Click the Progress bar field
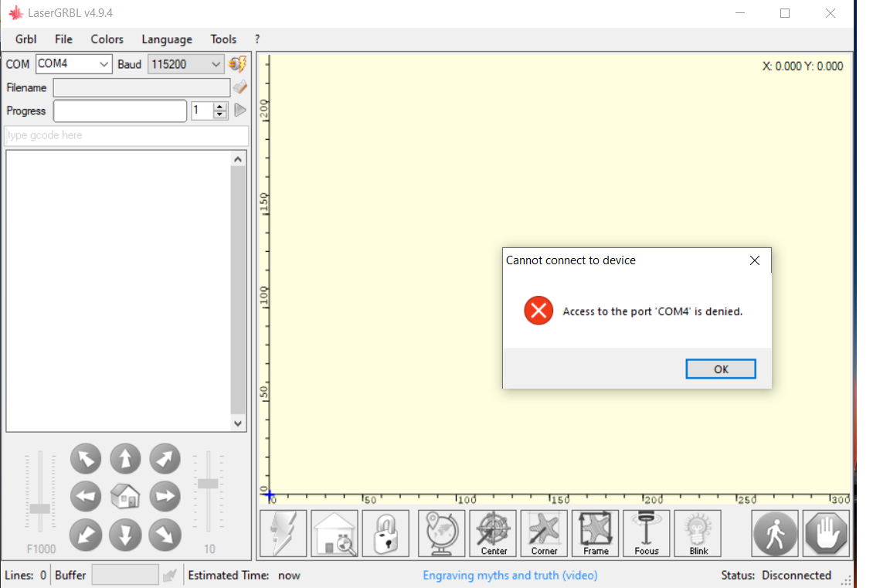The width and height of the screenshot is (890, 588). (x=120, y=110)
